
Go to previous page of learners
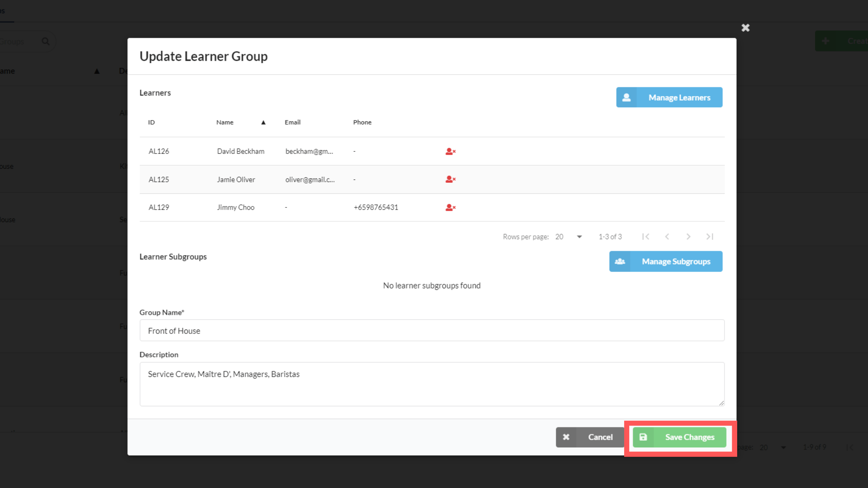point(667,237)
